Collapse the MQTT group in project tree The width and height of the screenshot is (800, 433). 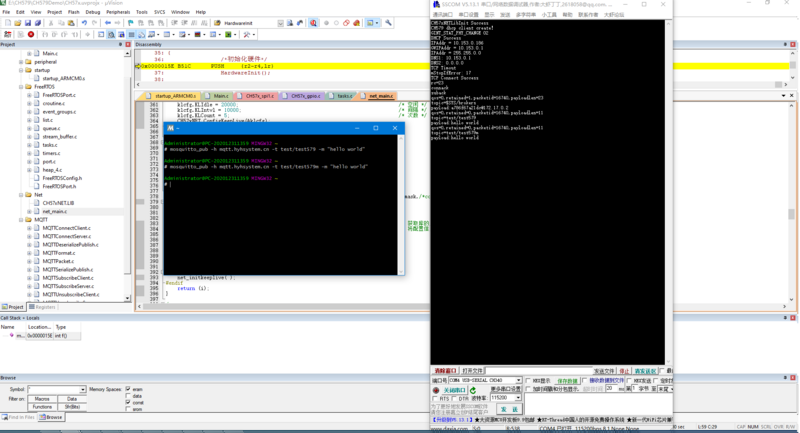tap(21, 220)
